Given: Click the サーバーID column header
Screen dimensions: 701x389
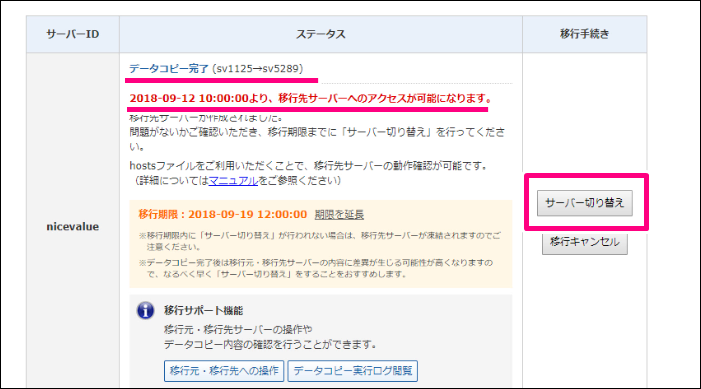Looking at the screenshot, I should pos(73,34).
